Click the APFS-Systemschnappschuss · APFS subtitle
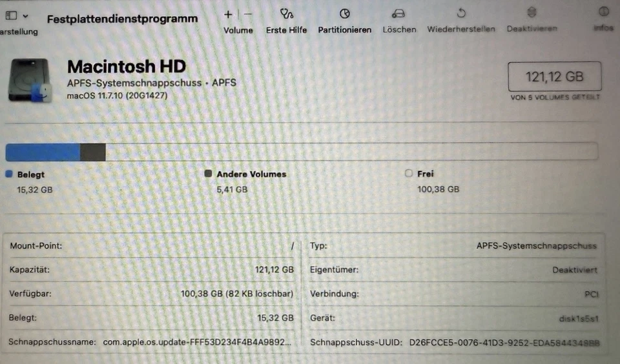Image resolution: width=620 pixels, height=364 pixels. click(151, 83)
